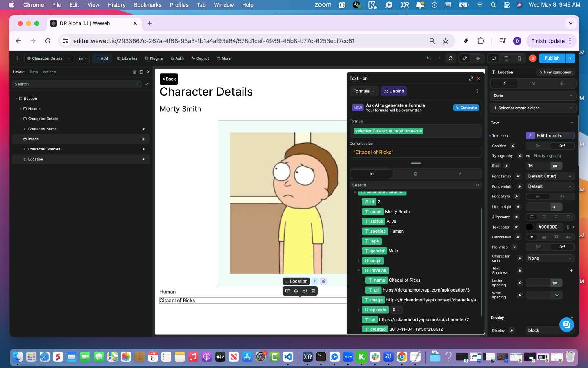Click the refresh icon in WeWeb top bar
The height and width of the screenshot is (368, 588).
[451, 58]
